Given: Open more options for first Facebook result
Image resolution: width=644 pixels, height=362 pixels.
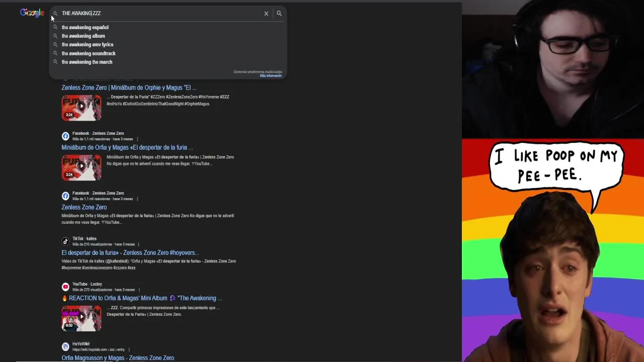Looking at the screenshot, I should tap(137, 139).
